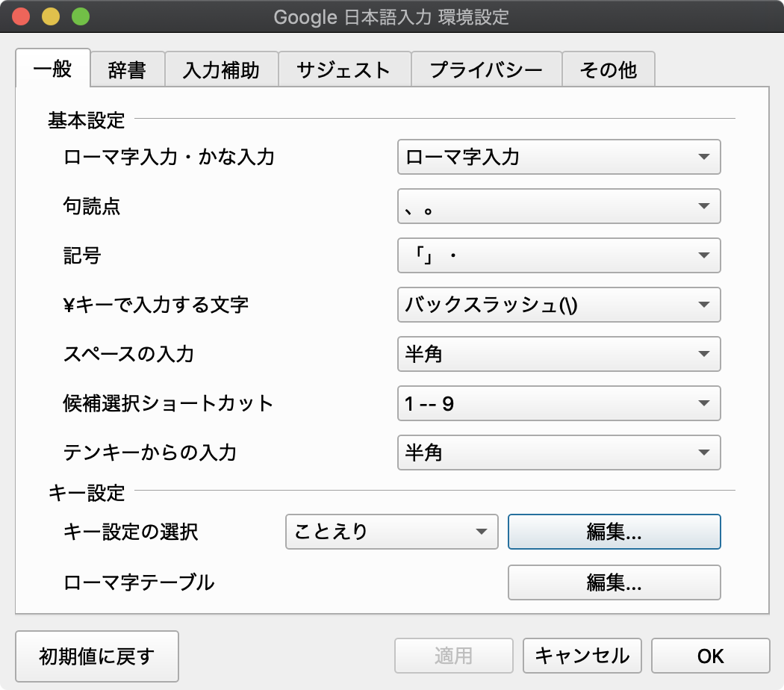Click 編集... next to キー設定の選択

(x=614, y=532)
